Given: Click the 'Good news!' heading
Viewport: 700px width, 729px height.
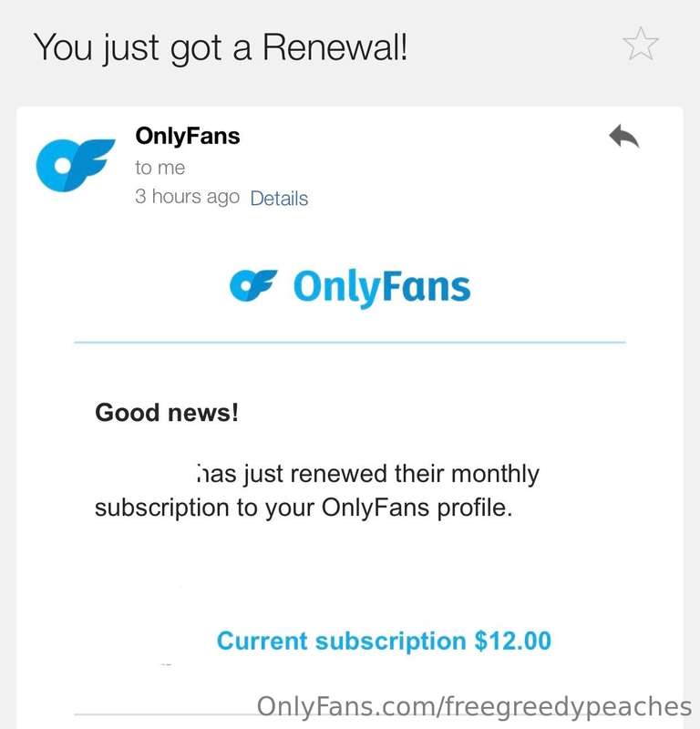Looking at the screenshot, I should coord(167,413).
